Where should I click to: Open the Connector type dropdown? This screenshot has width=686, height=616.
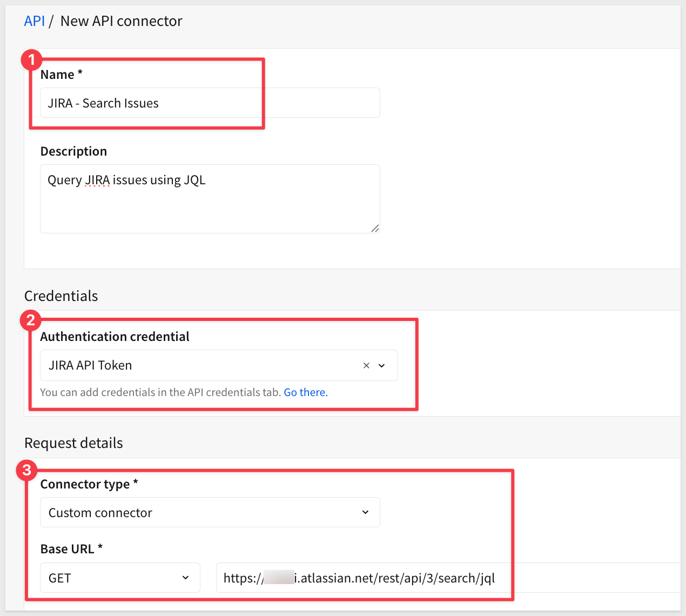tap(210, 512)
